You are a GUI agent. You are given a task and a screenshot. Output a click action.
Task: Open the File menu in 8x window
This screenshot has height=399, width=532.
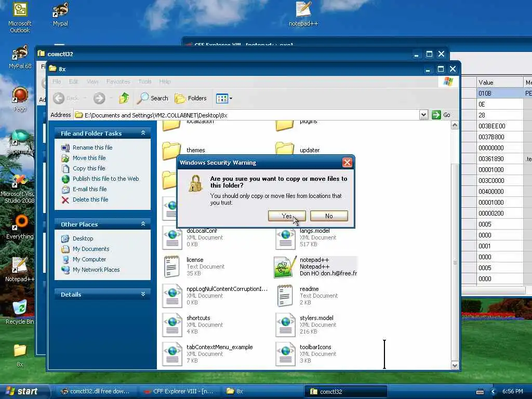tap(57, 82)
